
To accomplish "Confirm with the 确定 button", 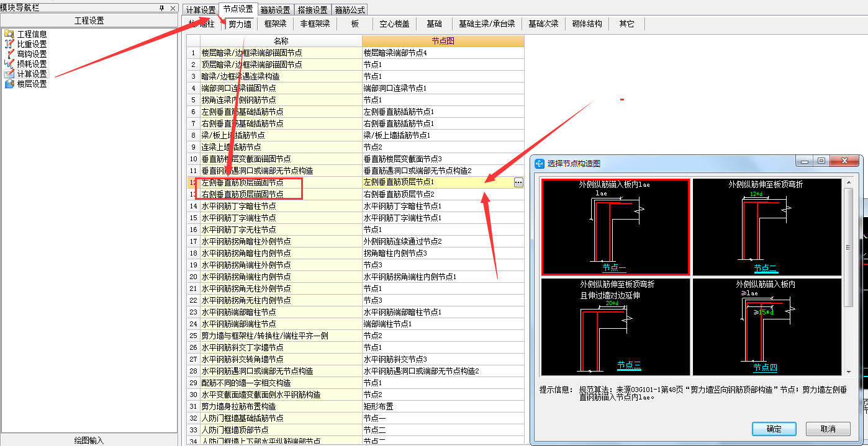I will 774,429.
